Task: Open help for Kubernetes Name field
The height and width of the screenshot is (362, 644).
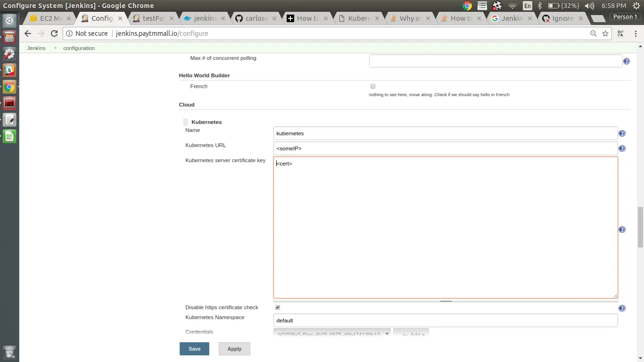Action: [622, 133]
